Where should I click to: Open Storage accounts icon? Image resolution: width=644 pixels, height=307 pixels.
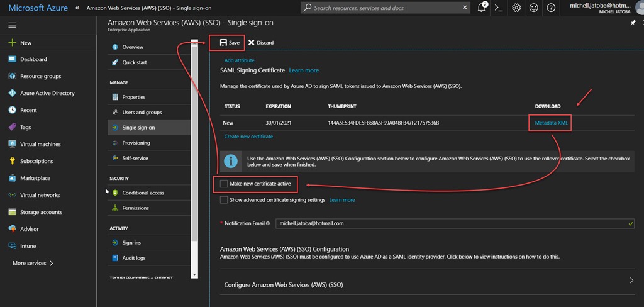(x=13, y=212)
